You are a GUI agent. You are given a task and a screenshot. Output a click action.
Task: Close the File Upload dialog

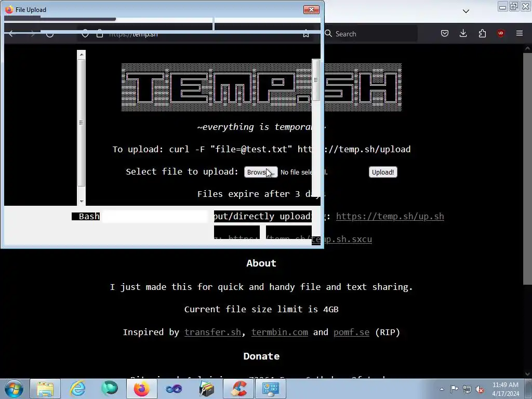click(311, 9)
